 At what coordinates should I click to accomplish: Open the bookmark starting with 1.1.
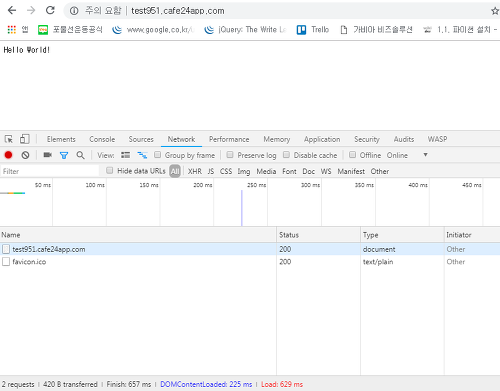coord(460,30)
